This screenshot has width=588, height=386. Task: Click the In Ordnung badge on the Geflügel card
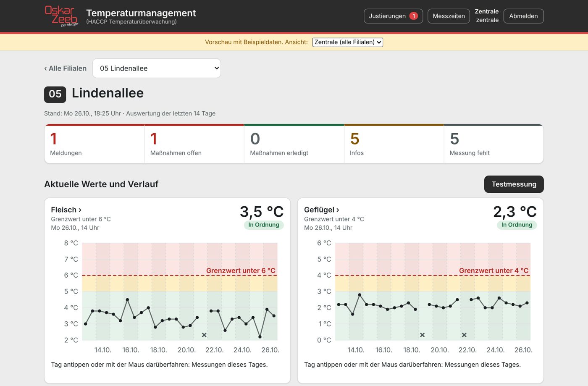517,225
